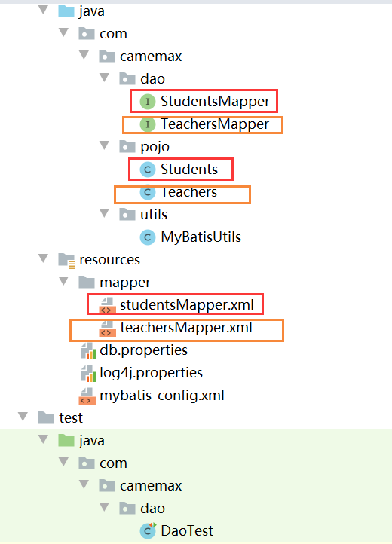Select the camemax package under main java
The width and height of the screenshot is (392, 544).
[151, 57]
